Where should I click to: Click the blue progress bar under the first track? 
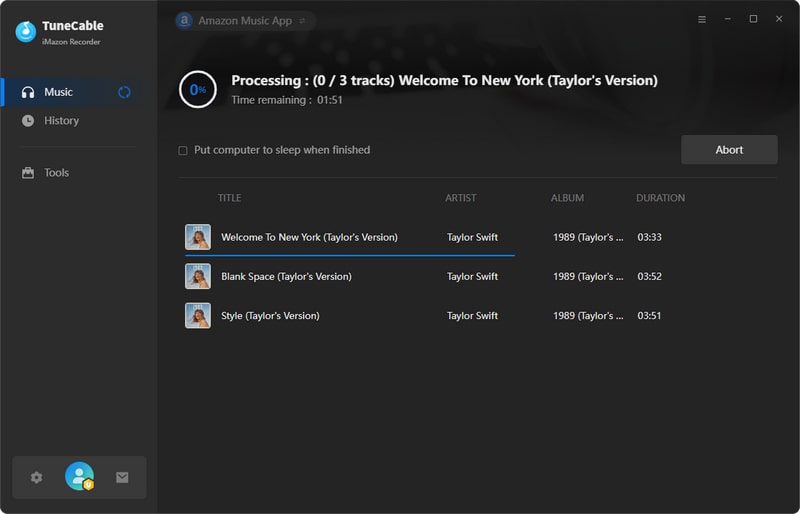350,255
